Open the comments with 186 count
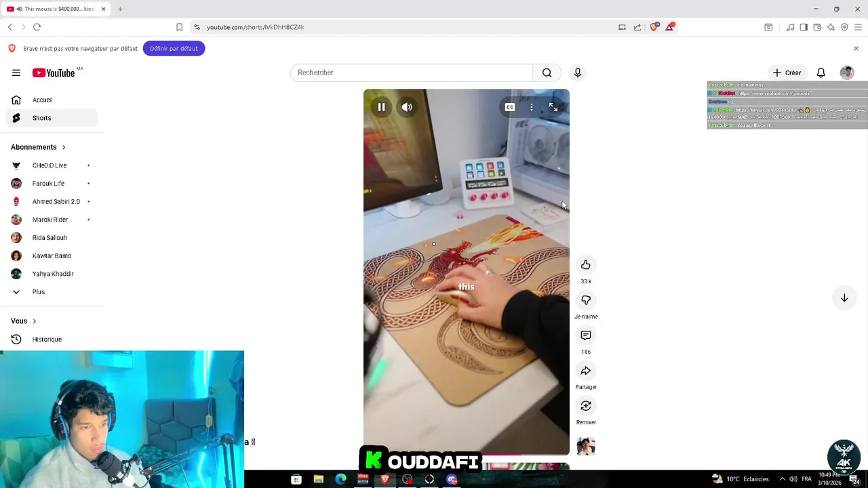 click(586, 335)
